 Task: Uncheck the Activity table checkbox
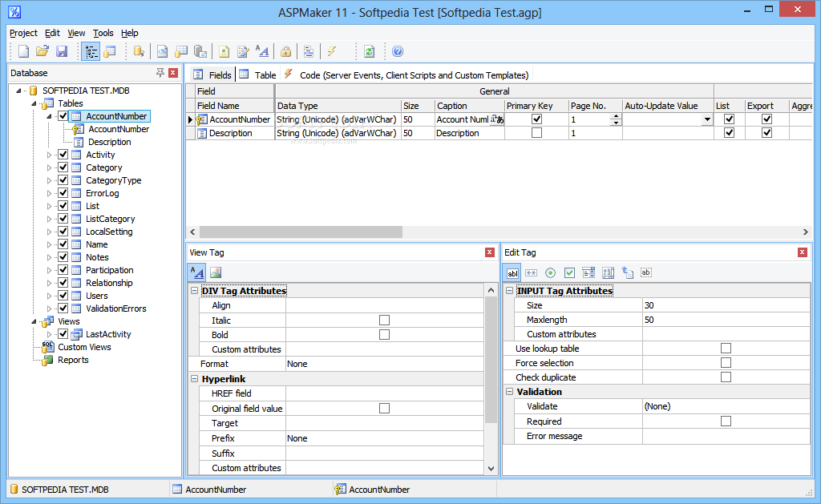63,155
